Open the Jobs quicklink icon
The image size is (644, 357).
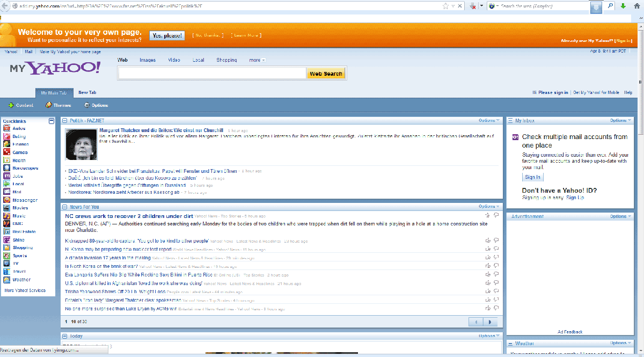[x=6, y=176]
